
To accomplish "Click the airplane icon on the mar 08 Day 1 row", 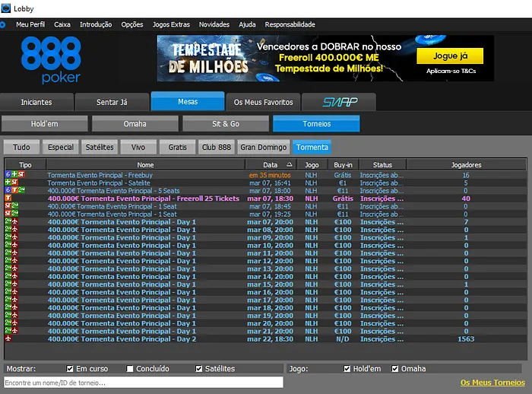I will click(14, 229).
